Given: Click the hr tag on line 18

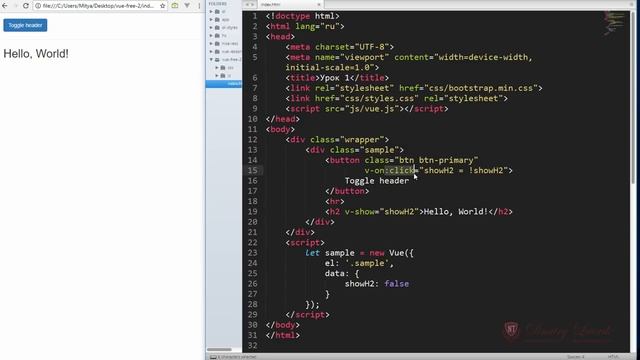Looking at the screenshot, I should click(x=335, y=201).
